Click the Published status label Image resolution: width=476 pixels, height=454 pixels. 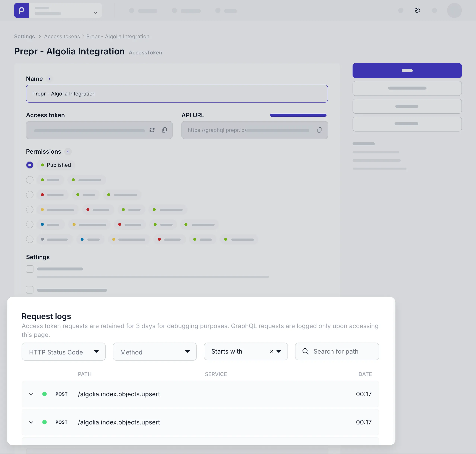[x=59, y=165]
